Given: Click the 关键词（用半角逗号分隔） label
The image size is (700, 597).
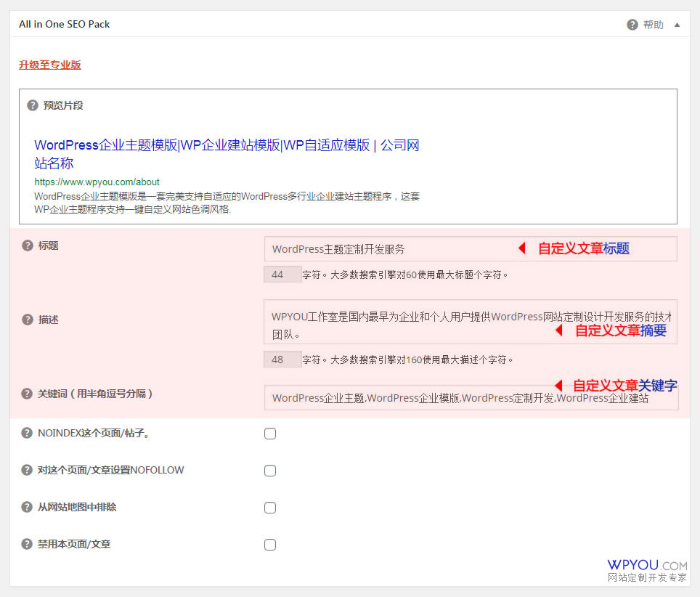Looking at the screenshot, I should [x=95, y=394].
